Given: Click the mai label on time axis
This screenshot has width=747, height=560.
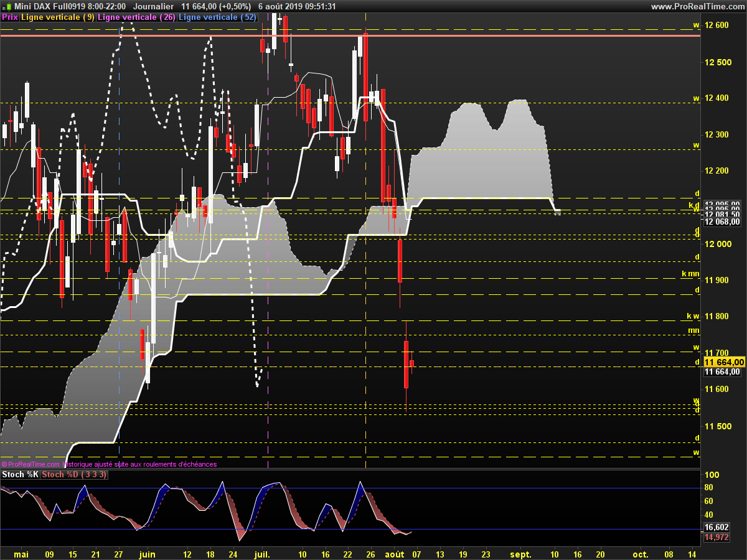Looking at the screenshot, I should click(x=21, y=554).
